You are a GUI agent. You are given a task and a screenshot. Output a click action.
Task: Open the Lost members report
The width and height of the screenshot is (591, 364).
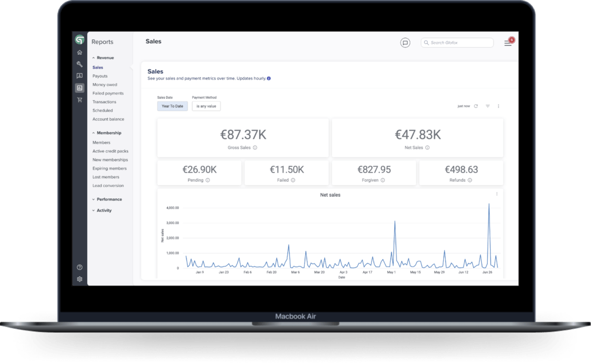click(106, 177)
